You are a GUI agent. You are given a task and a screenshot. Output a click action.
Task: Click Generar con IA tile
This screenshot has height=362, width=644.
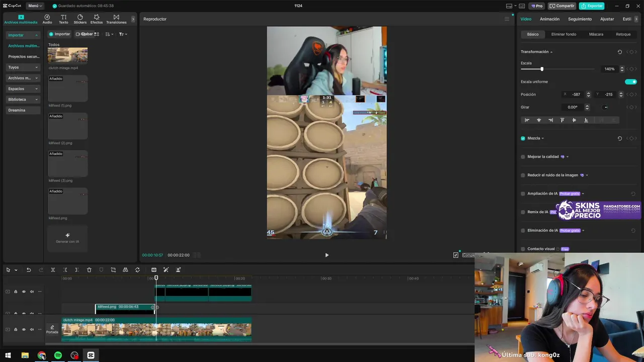coord(67,238)
